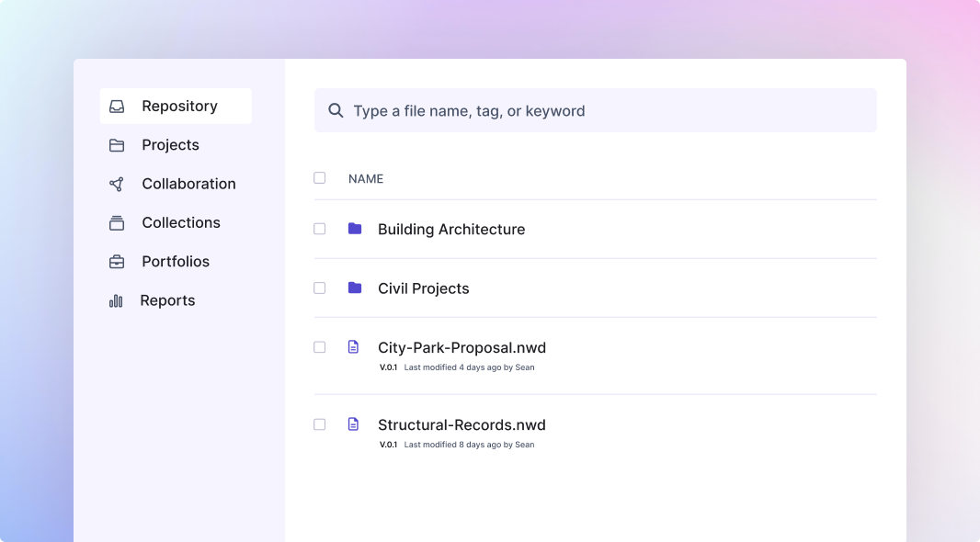Click the Collections stack icon
The height and width of the screenshot is (542, 980).
pos(117,223)
